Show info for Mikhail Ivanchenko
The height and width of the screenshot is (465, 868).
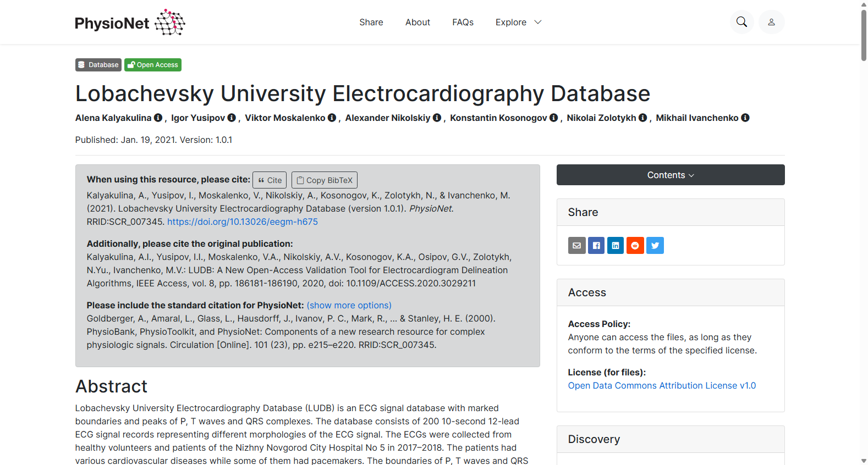(745, 118)
